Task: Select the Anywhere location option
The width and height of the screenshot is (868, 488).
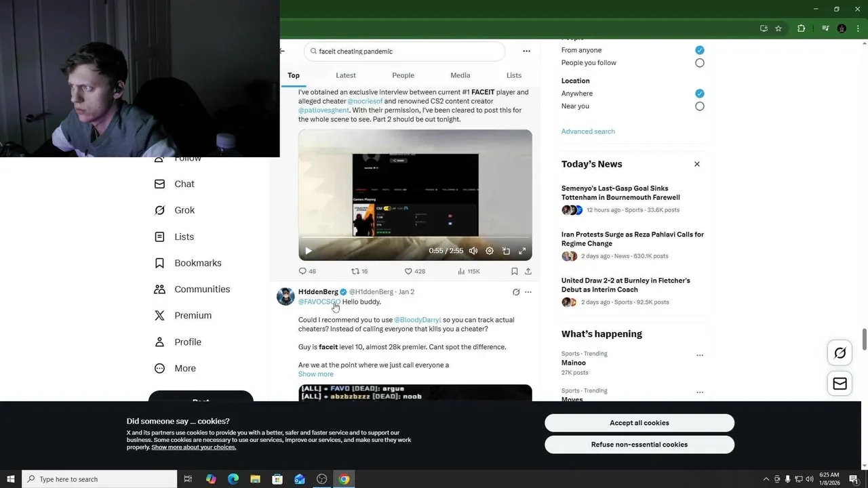Action: (700, 94)
